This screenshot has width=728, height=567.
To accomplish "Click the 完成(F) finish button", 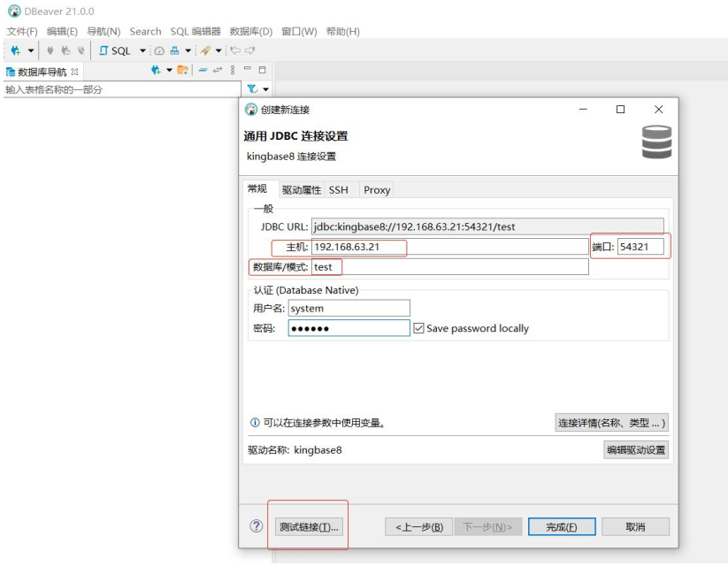I will tap(562, 527).
